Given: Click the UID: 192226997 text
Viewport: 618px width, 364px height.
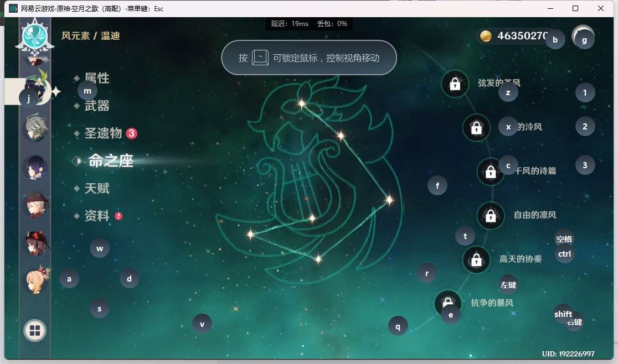Looking at the screenshot, I should [x=568, y=354].
